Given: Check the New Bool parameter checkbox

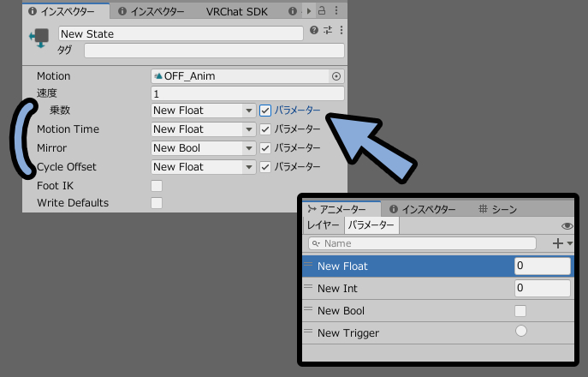Looking at the screenshot, I should click(x=520, y=311).
